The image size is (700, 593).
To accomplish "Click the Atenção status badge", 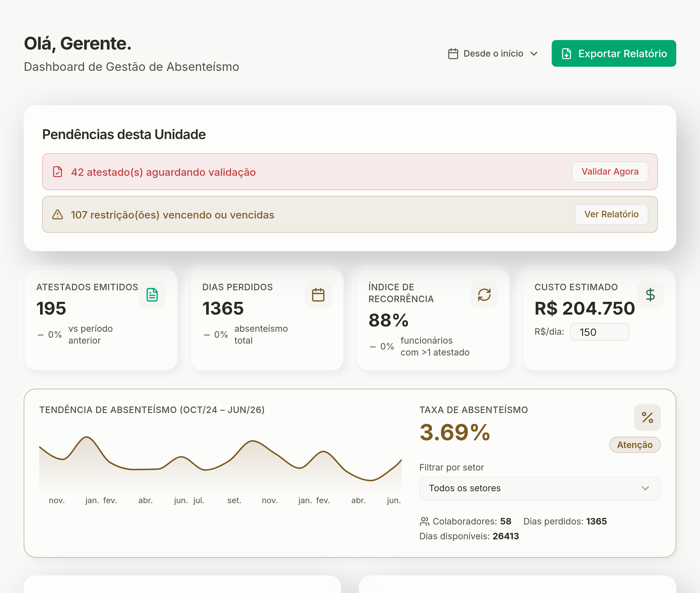I will [635, 445].
